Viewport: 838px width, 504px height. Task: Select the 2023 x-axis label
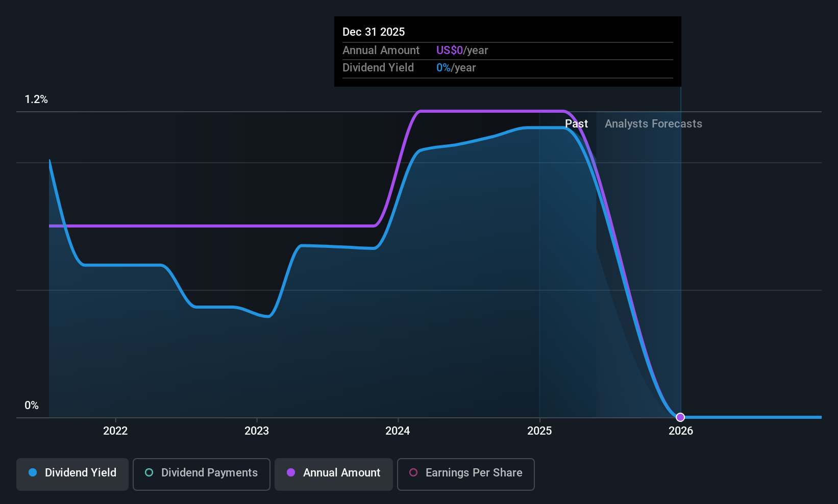pyautogui.click(x=257, y=431)
